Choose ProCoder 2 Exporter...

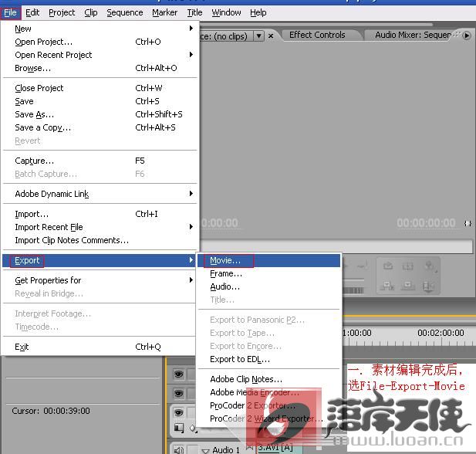point(268,405)
